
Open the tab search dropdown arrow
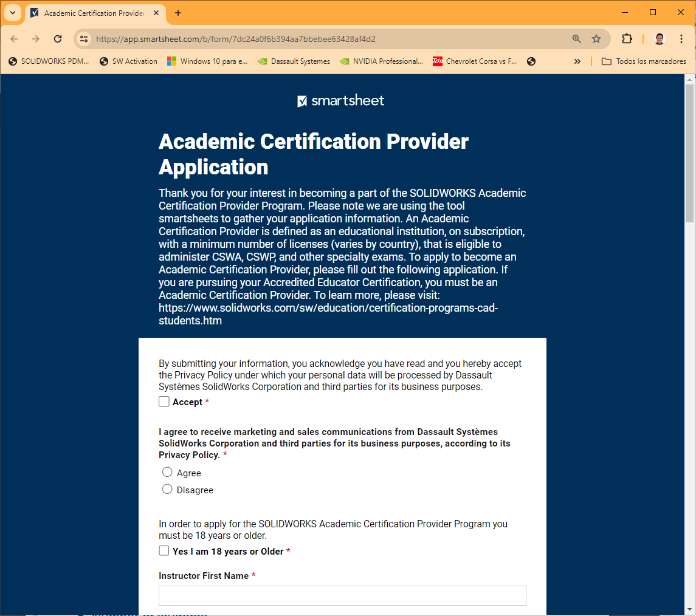[13, 13]
